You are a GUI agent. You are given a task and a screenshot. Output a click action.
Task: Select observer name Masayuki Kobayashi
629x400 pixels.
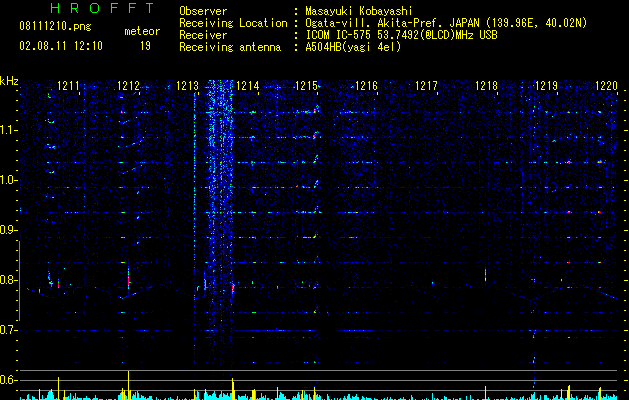359,11
